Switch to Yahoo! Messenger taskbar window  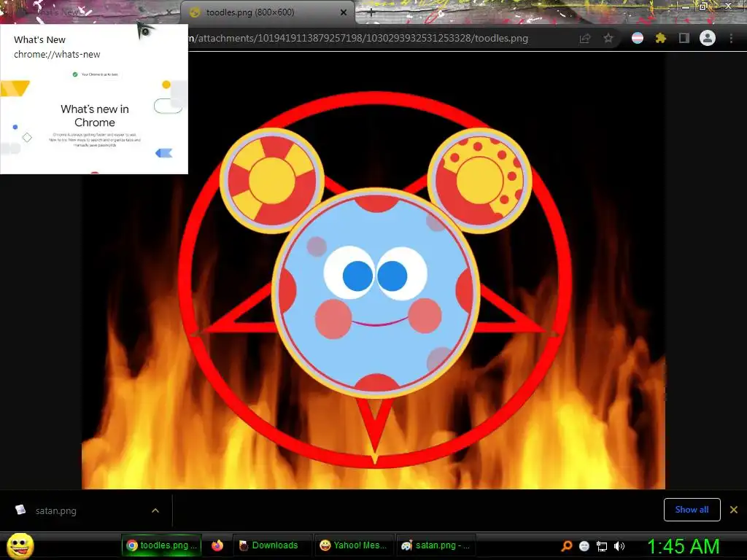(354, 545)
